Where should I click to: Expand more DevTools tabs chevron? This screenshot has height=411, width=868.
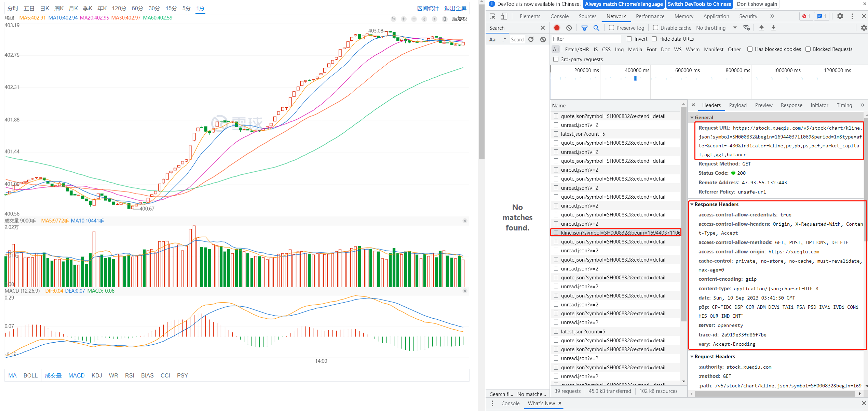(x=772, y=16)
